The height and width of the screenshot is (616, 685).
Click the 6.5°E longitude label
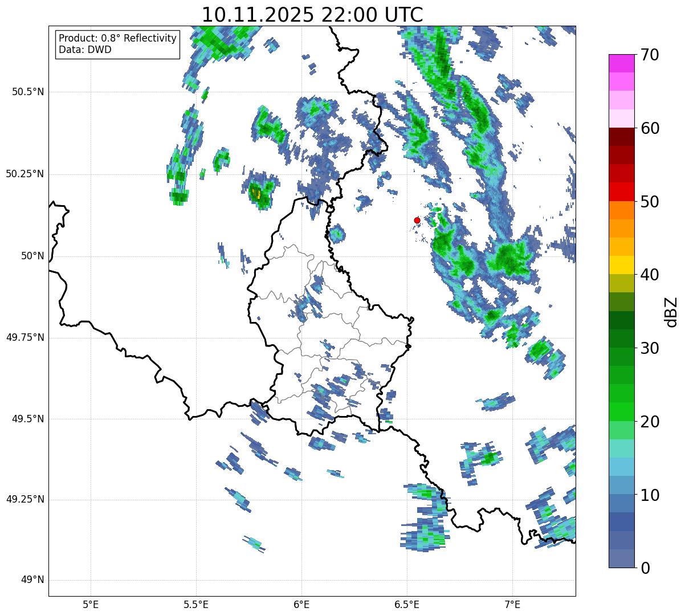pyautogui.click(x=407, y=605)
